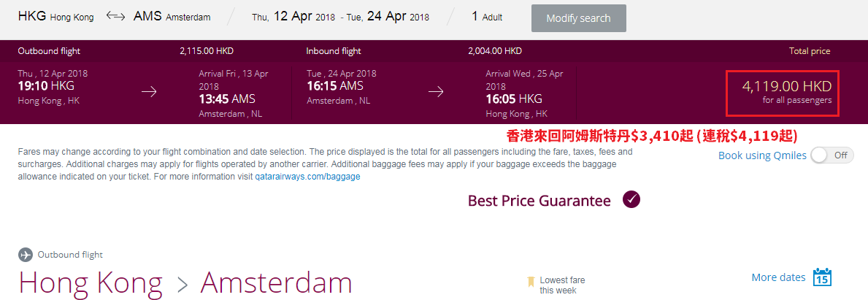Click the 1 Adult passenger count
This screenshot has width=868, height=300.
pyautogui.click(x=487, y=17)
